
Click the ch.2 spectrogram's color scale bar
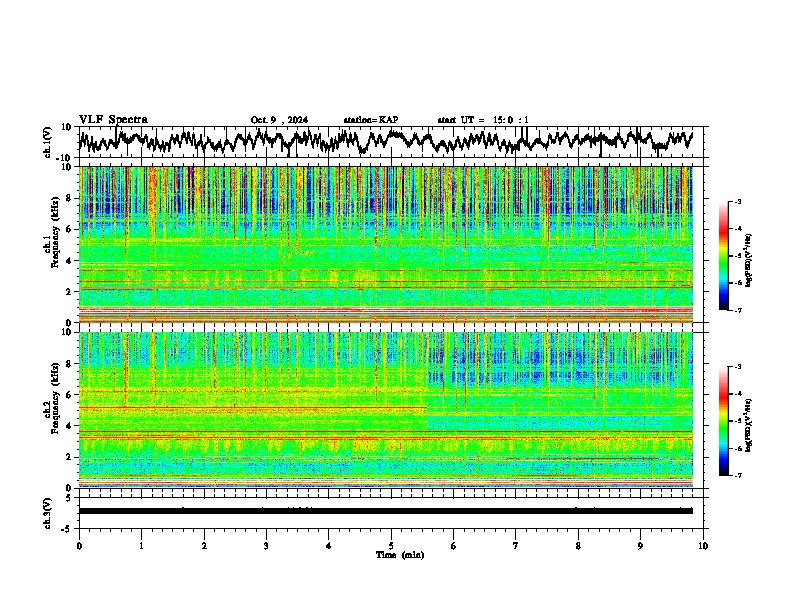(x=724, y=421)
